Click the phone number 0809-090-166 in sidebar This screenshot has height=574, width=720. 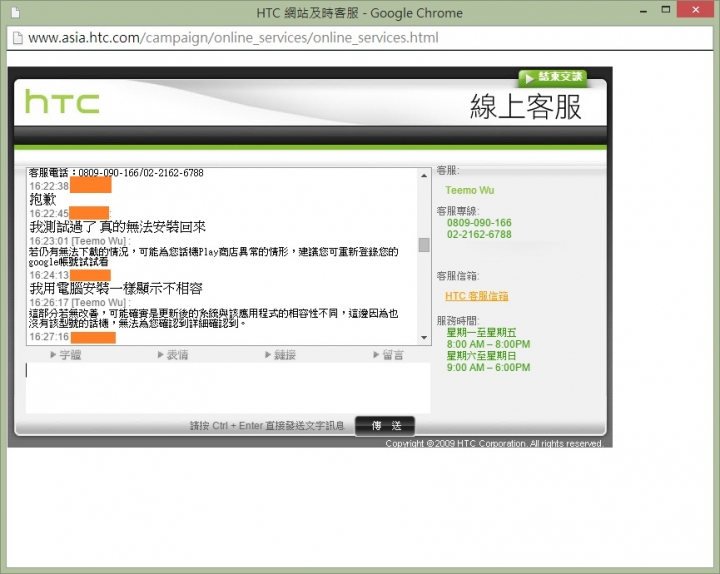[479, 223]
